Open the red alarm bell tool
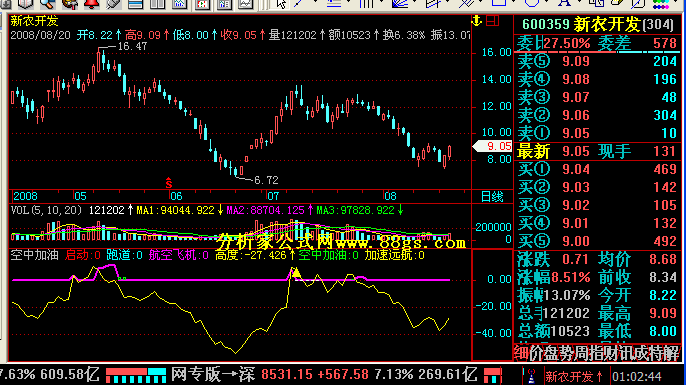This screenshot has height=385, width=686. [x=91, y=4]
